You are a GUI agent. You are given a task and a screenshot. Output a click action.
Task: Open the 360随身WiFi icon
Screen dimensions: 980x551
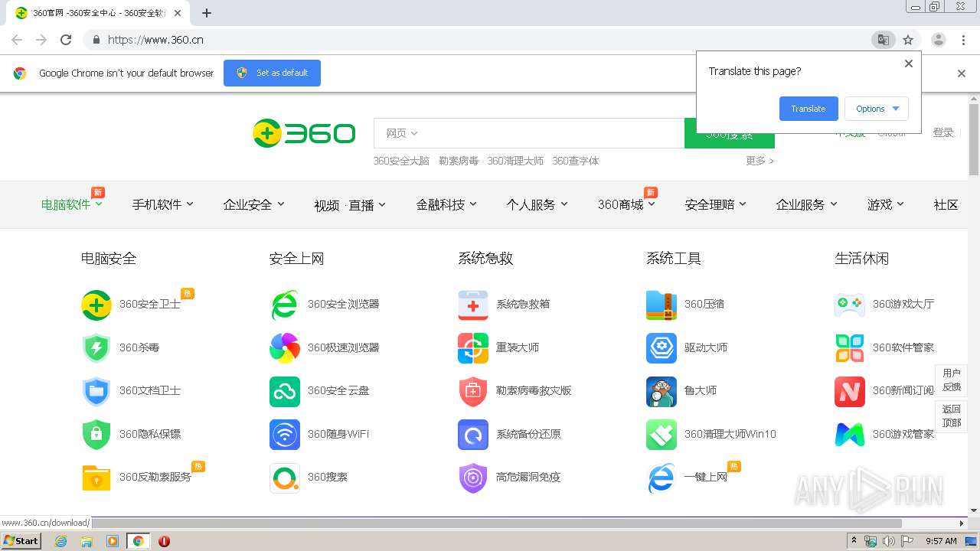pos(285,435)
